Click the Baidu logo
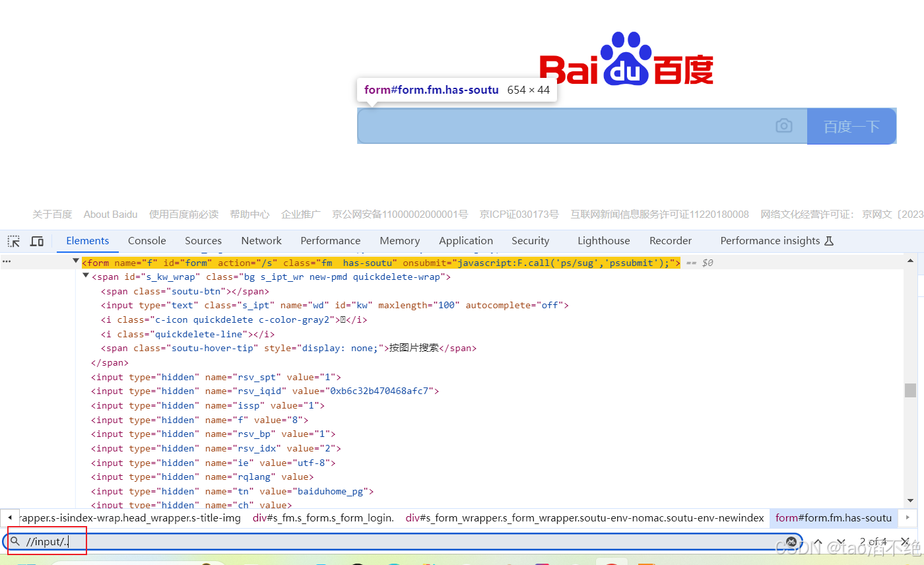The image size is (924, 565). coord(626,59)
